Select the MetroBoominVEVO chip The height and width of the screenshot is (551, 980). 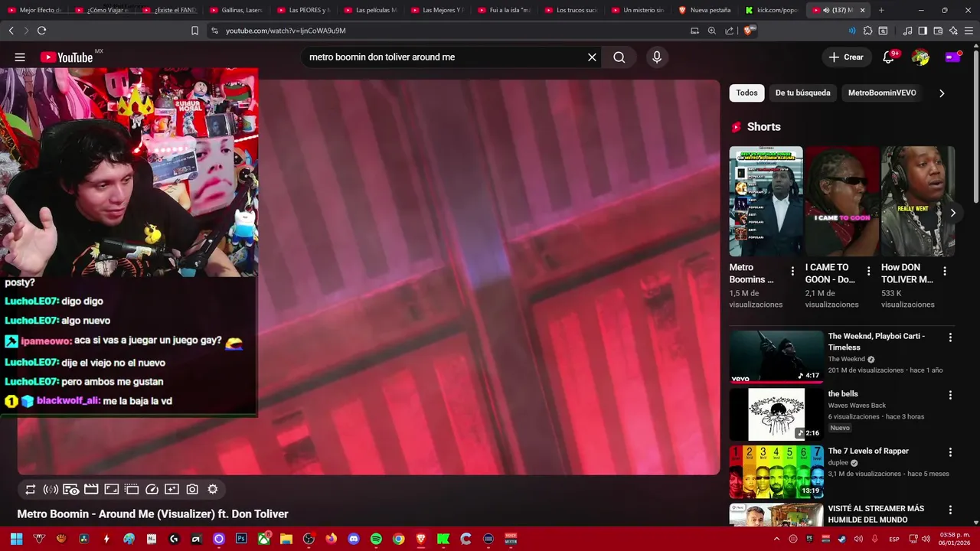(x=882, y=93)
